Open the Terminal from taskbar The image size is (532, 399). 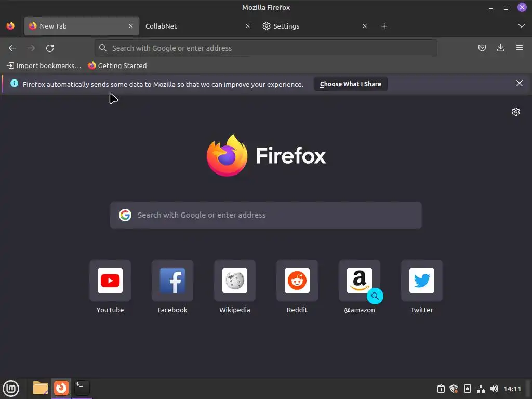pyautogui.click(x=82, y=388)
